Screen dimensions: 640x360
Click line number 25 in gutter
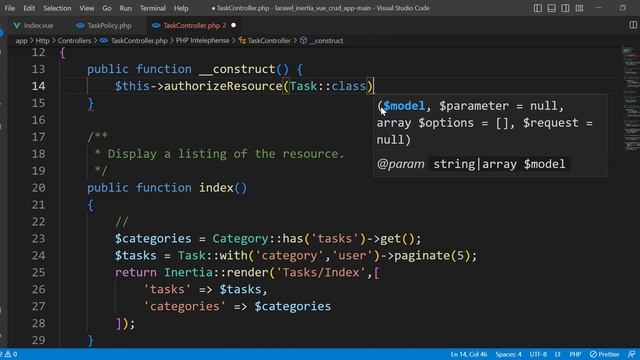(x=38, y=272)
